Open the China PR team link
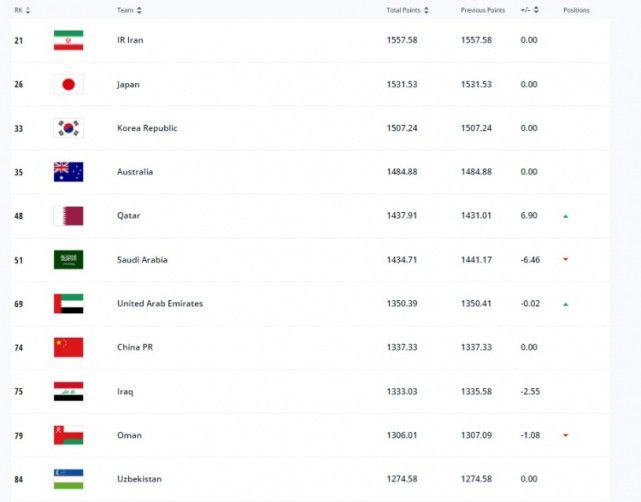The width and height of the screenshot is (641, 502). 135,347
